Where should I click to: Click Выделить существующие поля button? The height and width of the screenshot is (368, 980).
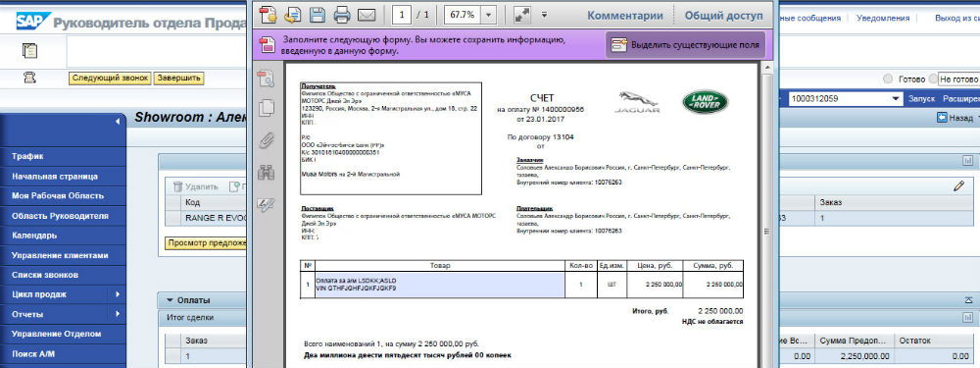685,45
